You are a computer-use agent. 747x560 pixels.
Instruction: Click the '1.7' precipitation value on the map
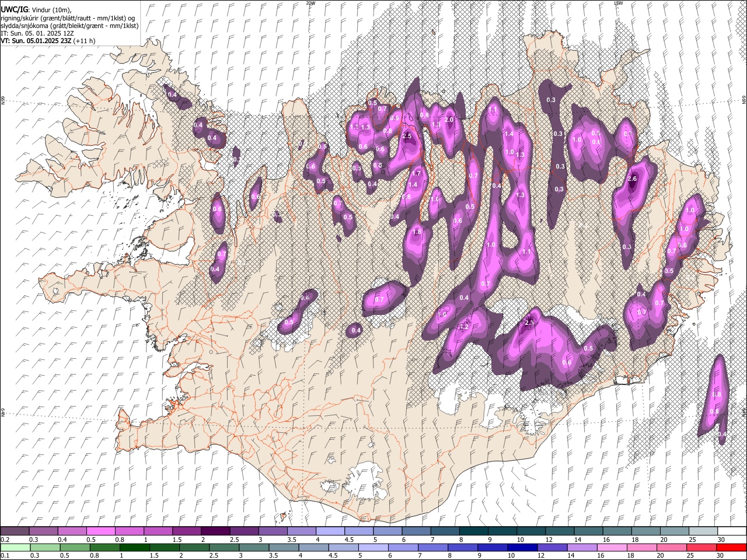pyautogui.click(x=416, y=174)
